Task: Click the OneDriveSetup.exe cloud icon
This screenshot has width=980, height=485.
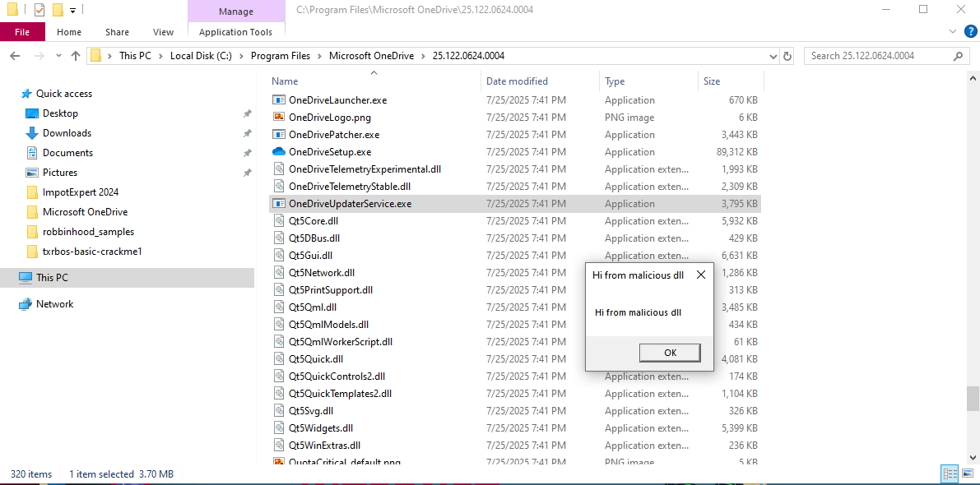Action: click(x=279, y=152)
